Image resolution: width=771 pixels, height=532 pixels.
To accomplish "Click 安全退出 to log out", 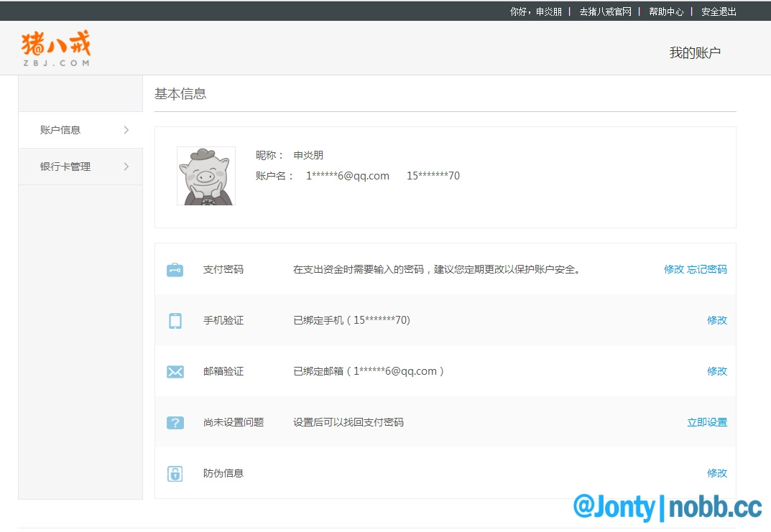I will (x=719, y=11).
